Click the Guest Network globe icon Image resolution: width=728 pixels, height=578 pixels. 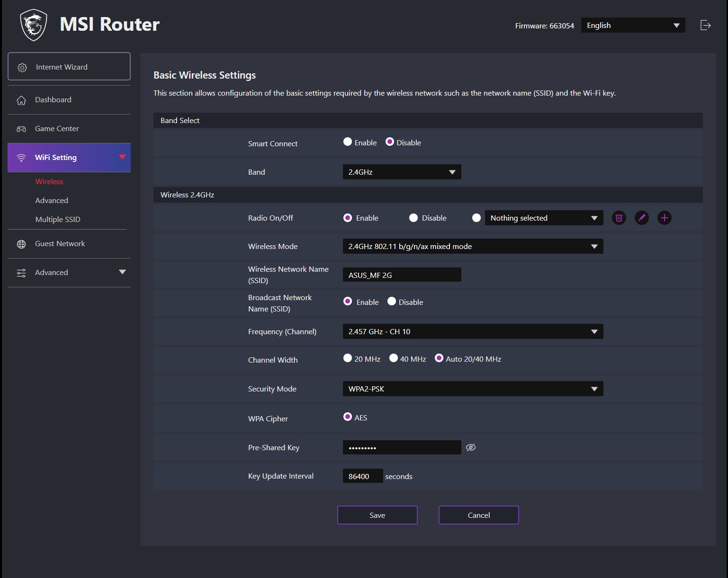click(x=21, y=244)
